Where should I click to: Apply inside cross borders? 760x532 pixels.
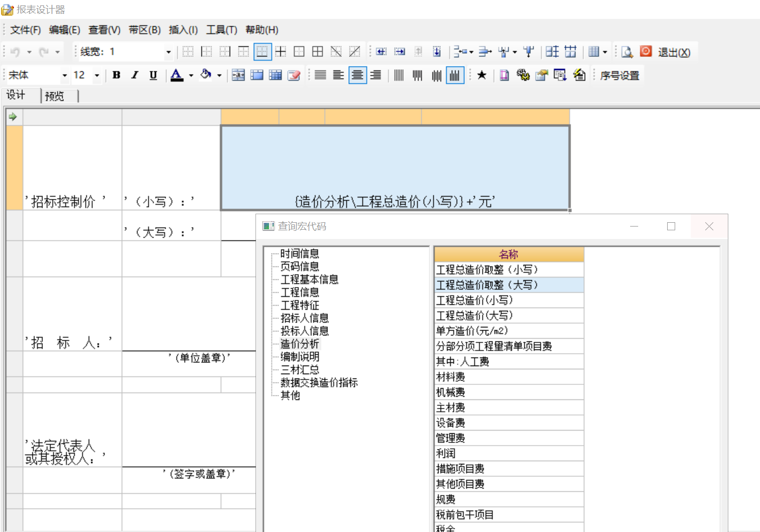click(281, 52)
